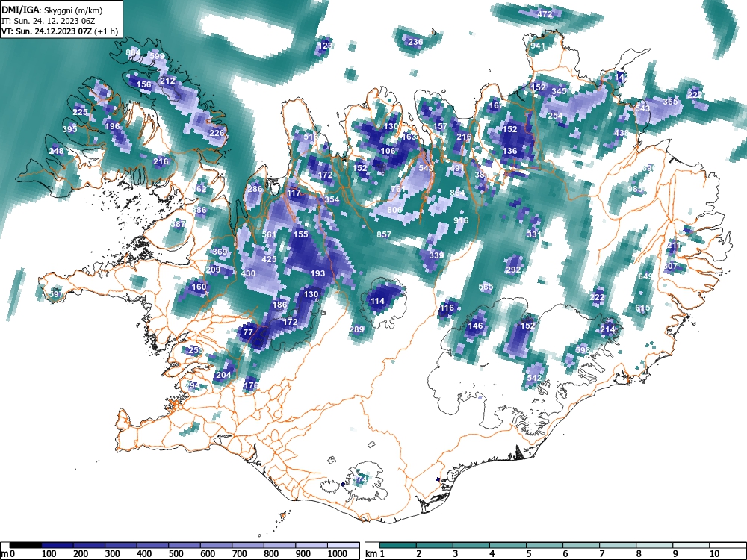Click the visibility value 597 on the western peninsula

pyautogui.click(x=56, y=294)
